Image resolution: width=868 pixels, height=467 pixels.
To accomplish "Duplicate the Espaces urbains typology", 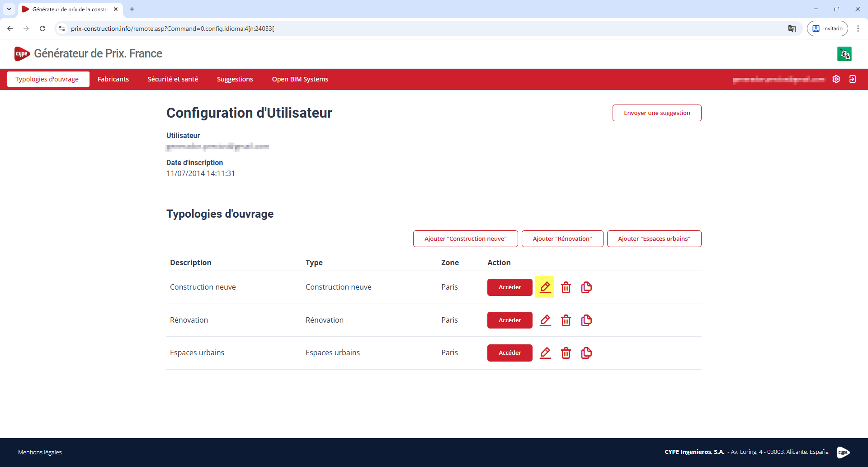I will (586, 353).
